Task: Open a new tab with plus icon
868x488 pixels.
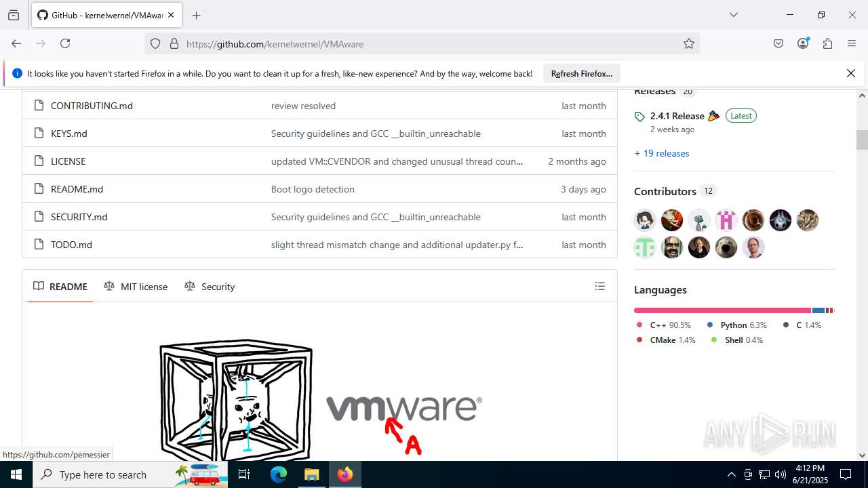Action: click(196, 15)
